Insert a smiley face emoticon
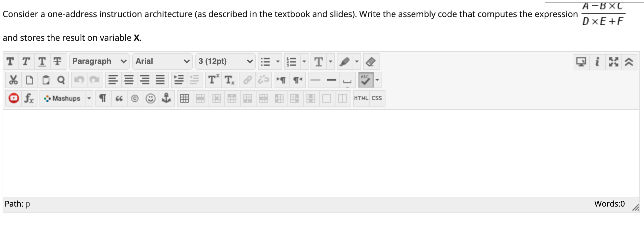 click(151, 98)
